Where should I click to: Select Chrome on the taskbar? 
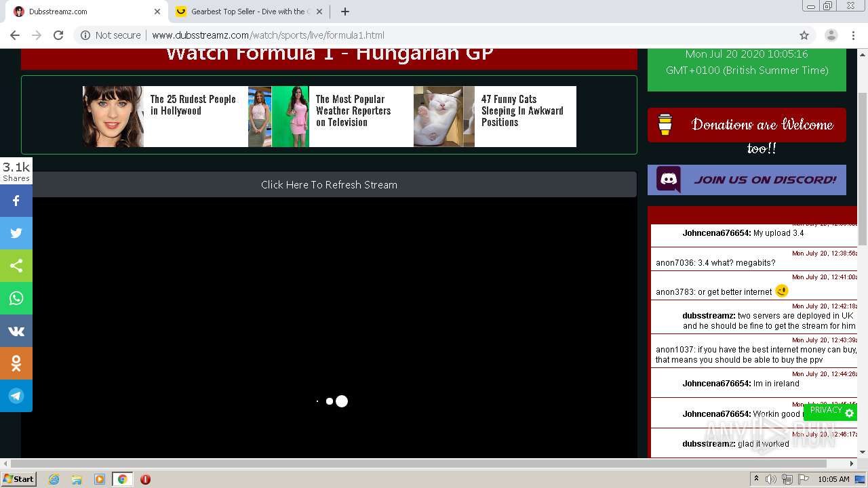coord(122,479)
